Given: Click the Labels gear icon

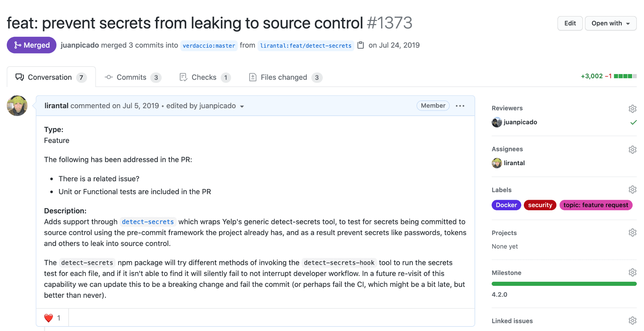Looking at the screenshot, I should [632, 190].
